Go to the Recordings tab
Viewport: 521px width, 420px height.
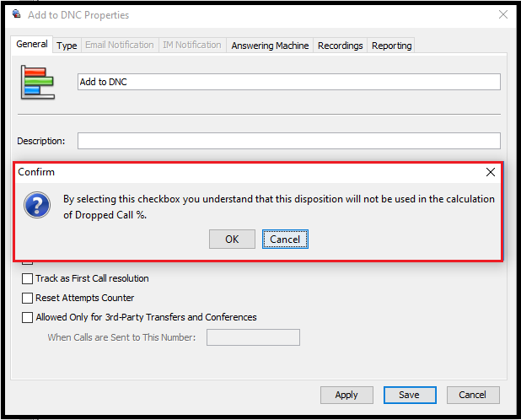(x=340, y=46)
